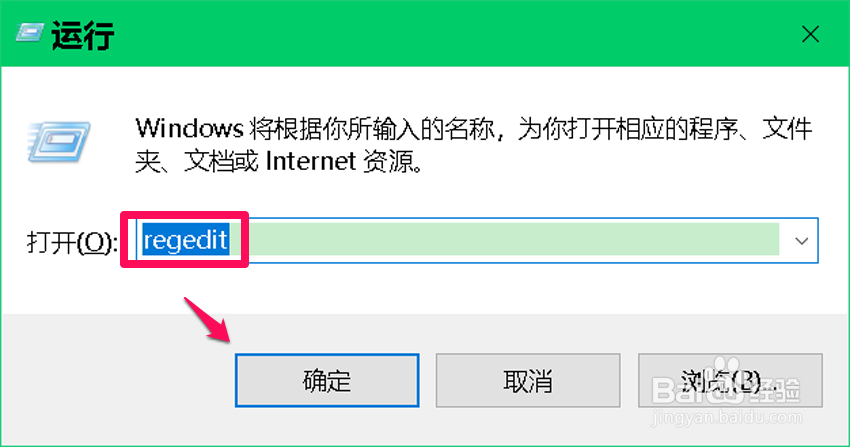
Task: Click the large Run program icon beside description
Action: tap(59, 142)
